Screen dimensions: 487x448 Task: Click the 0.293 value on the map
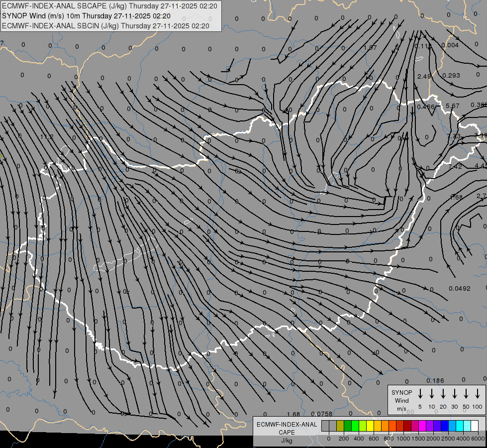point(451,76)
